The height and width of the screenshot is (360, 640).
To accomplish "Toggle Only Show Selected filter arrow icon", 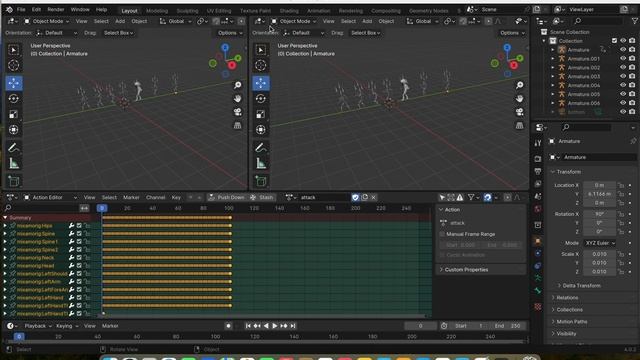I will click(x=442, y=197).
